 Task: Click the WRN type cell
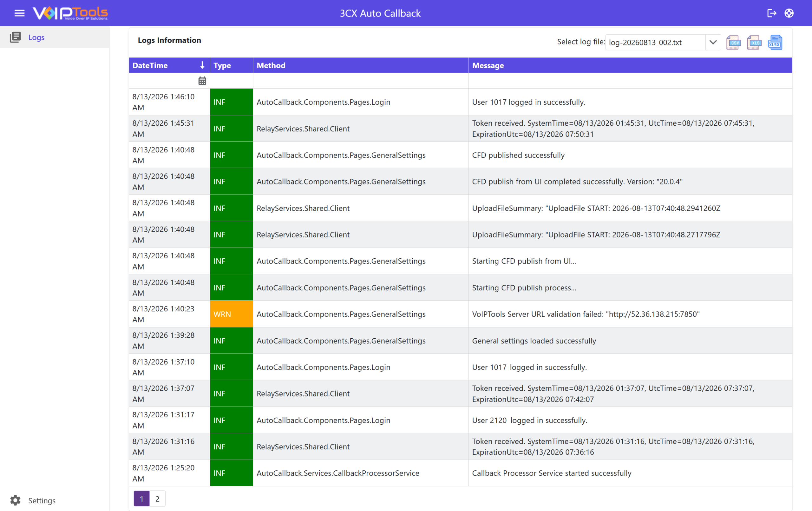(231, 314)
